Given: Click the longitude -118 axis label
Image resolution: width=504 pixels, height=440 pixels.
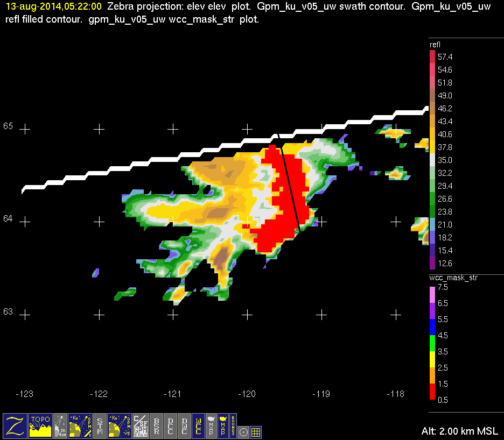Looking at the screenshot, I should (x=395, y=394).
